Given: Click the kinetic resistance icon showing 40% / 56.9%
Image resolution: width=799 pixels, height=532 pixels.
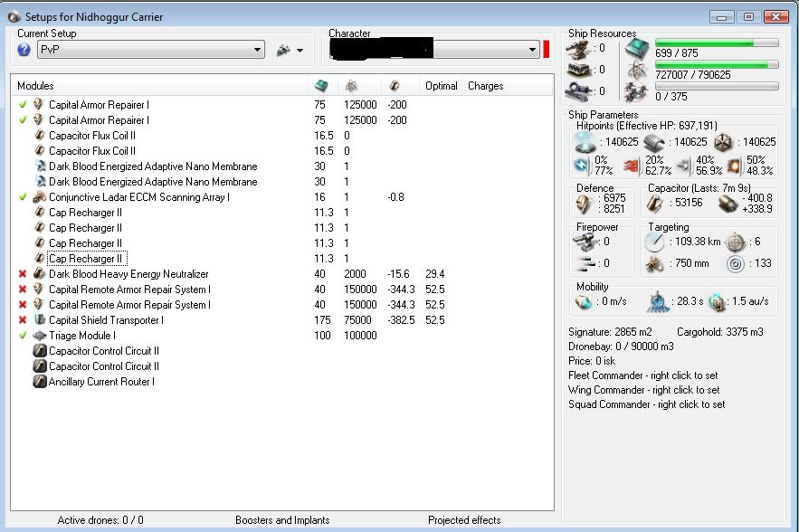Looking at the screenshot, I should point(684,165).
